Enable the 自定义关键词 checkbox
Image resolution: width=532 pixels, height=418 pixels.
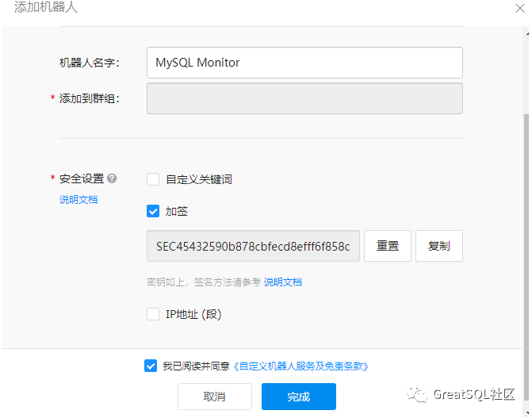pos(153,179)
